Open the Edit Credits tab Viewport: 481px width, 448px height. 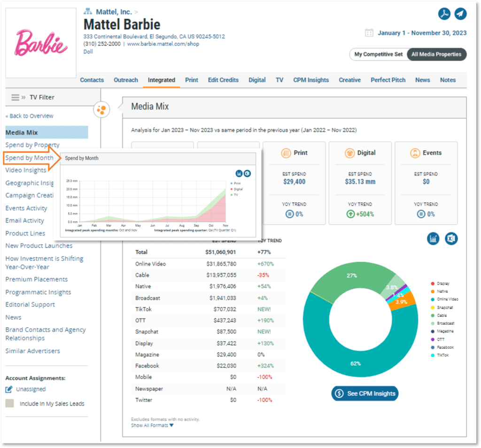(x=223, y=80)
